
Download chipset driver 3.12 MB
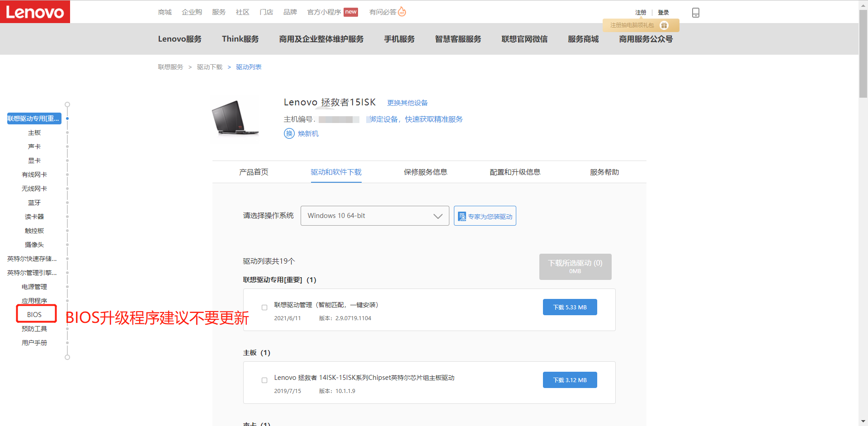click(x=570, y=380)
